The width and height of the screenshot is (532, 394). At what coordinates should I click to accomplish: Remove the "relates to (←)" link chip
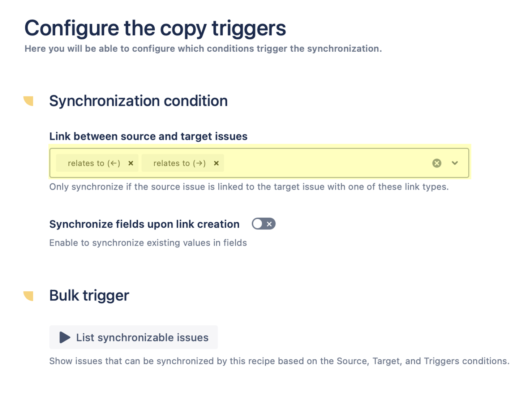(x=131, y=163)
